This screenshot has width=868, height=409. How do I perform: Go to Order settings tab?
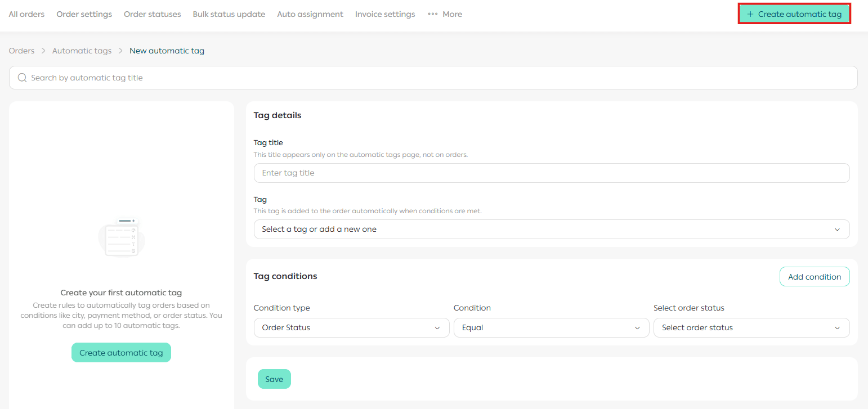pos(84,14)
